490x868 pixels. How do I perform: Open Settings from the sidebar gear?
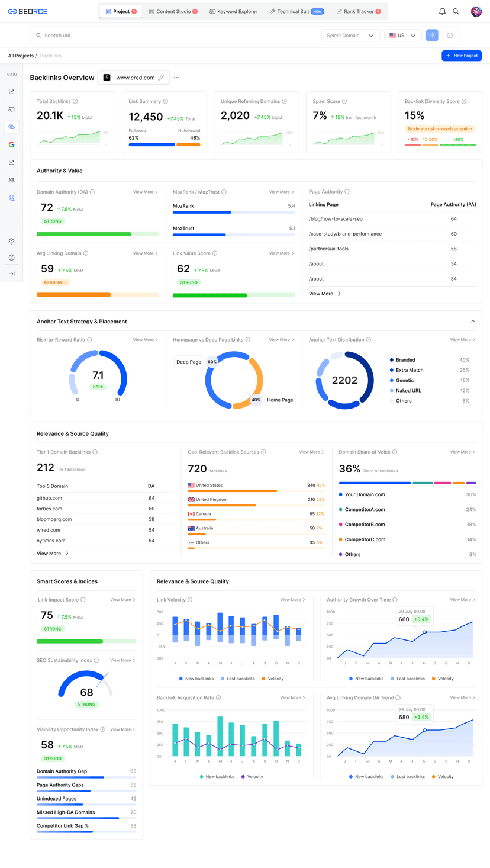click(12, 241)
